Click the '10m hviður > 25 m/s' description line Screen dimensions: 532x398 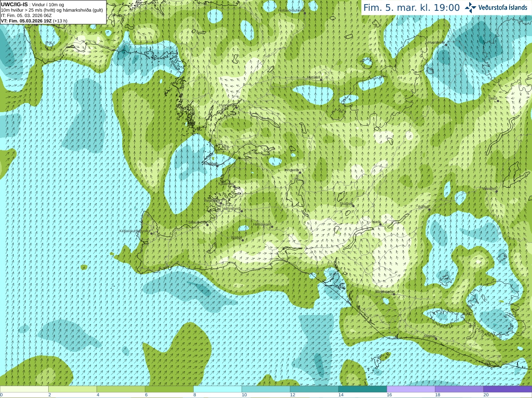[52, 10]
